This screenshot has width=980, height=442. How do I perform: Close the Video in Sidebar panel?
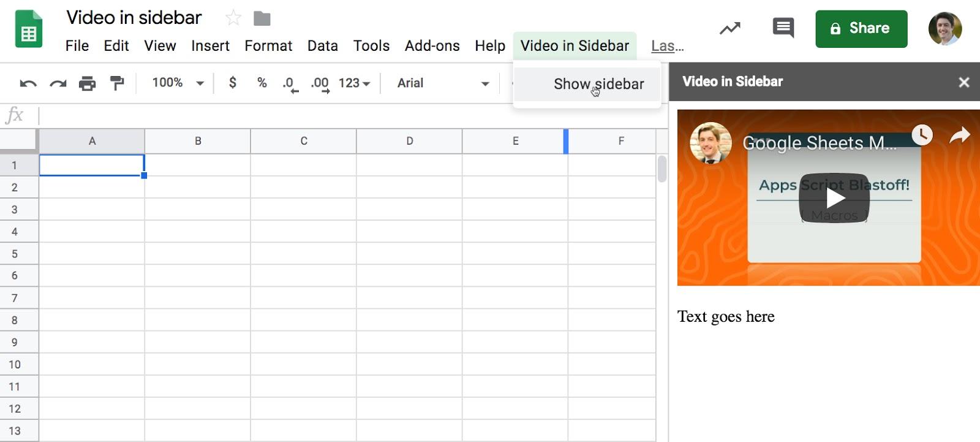[964, 82]
